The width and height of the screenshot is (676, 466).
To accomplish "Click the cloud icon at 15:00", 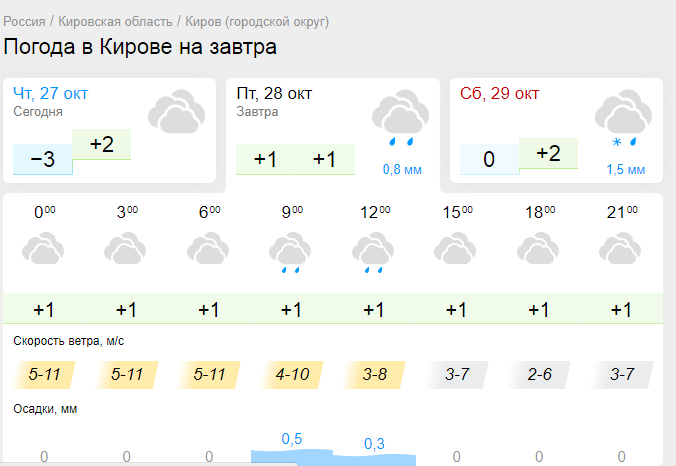I will (456, 250).
